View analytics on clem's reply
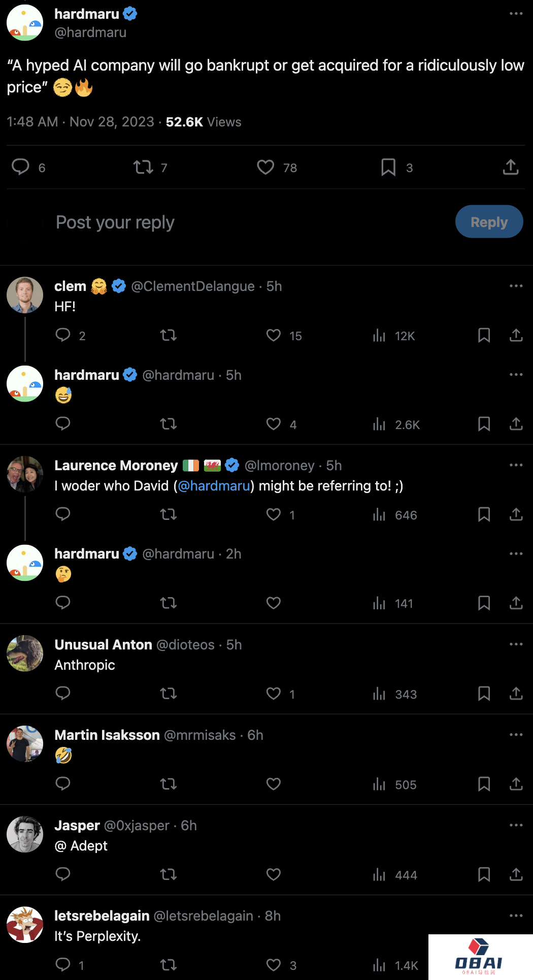This screenshot has width=533, height=980. click(379, 335)
